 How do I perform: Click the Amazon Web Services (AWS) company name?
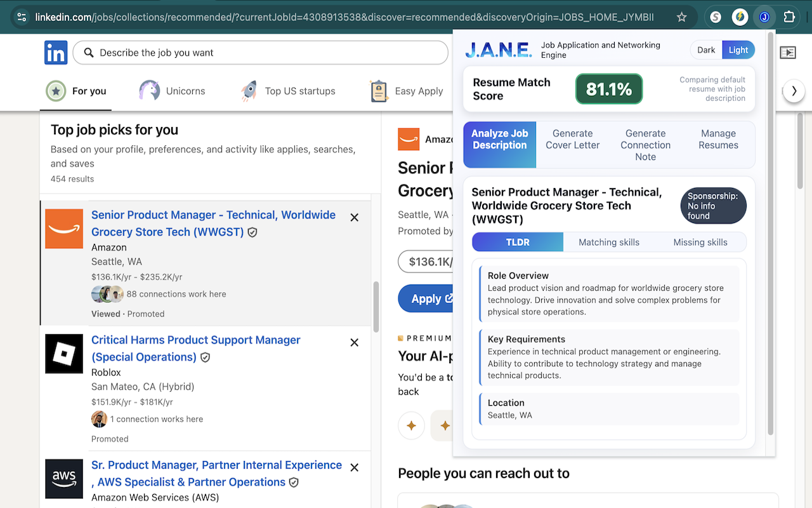tap(155, 497)
